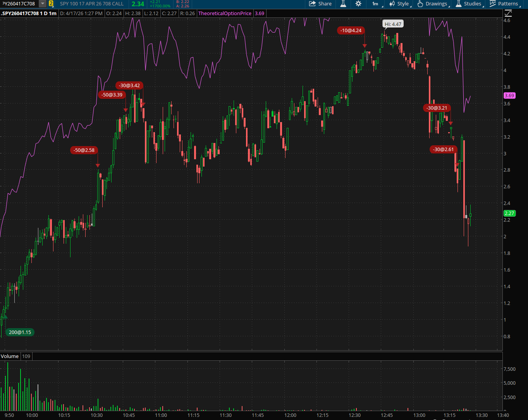The height and width of the screenshot is (420, 528).
Task: Click the D: 4/17/26 1:27 PM readout
Action: (x=81, y=13)
